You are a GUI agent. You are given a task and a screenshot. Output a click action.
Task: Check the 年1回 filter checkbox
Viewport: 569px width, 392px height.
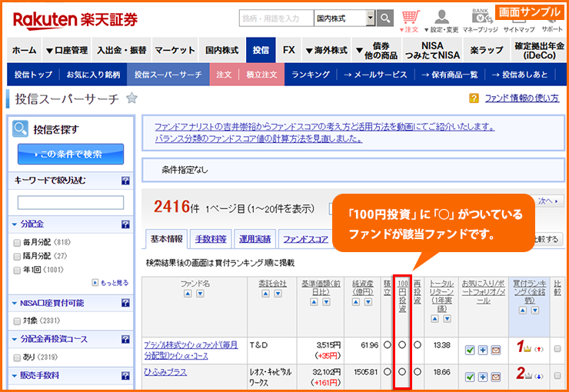coord(17,270)
